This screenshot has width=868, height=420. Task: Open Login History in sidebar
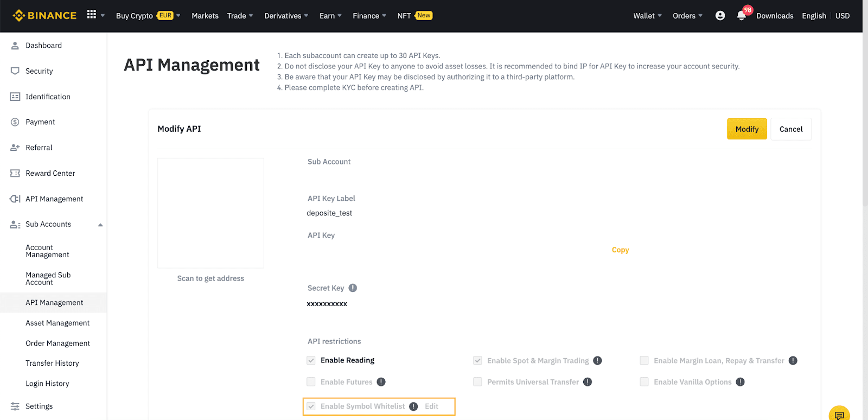(x=47, y=384)
